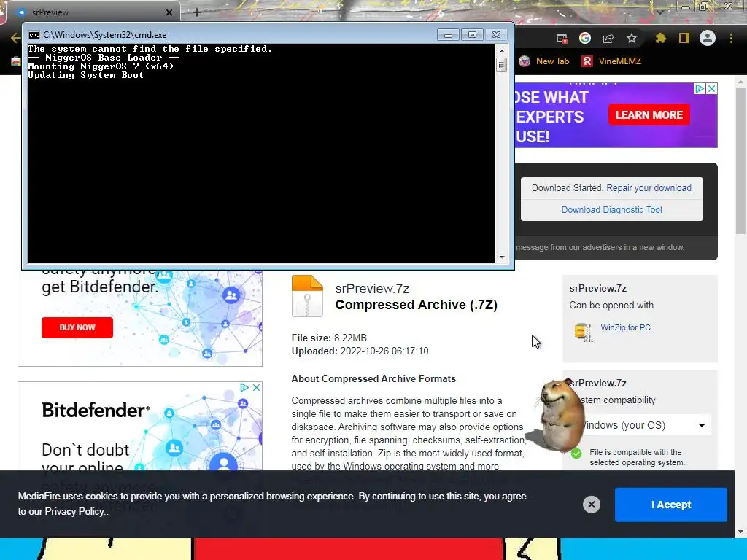747x560 pixels.
Task: Click the Bitdefender BUY NOW button
Action: 77,327
